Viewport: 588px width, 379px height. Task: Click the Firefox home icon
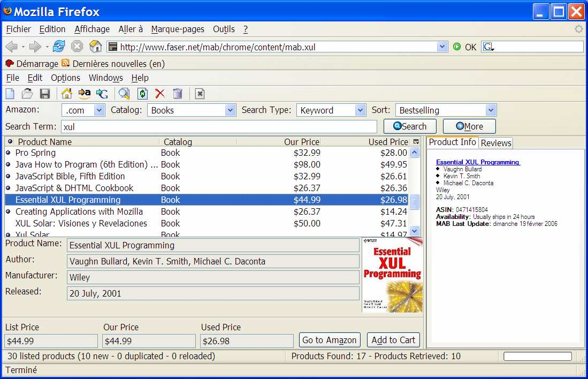click(x=95, y=47)
